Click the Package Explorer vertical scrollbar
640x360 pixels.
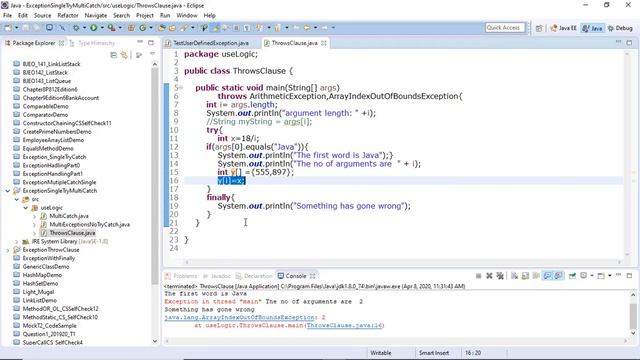coord(155,176)
